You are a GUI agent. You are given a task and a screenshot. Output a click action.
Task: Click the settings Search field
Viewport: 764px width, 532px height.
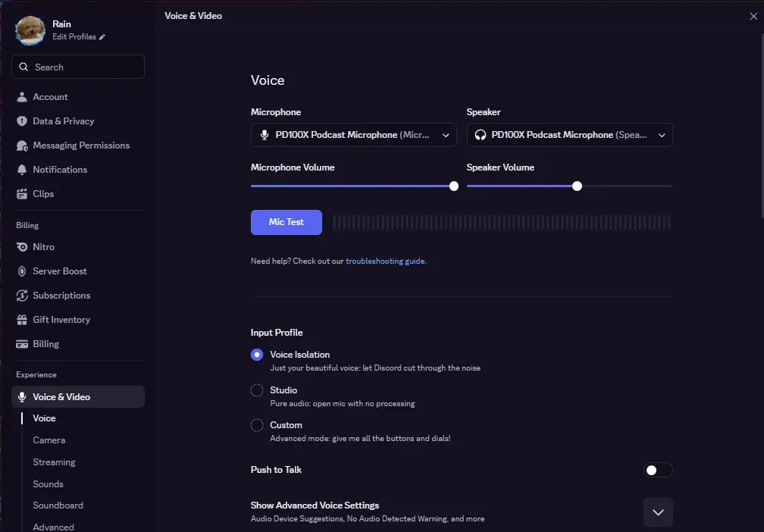click(78, 67)
